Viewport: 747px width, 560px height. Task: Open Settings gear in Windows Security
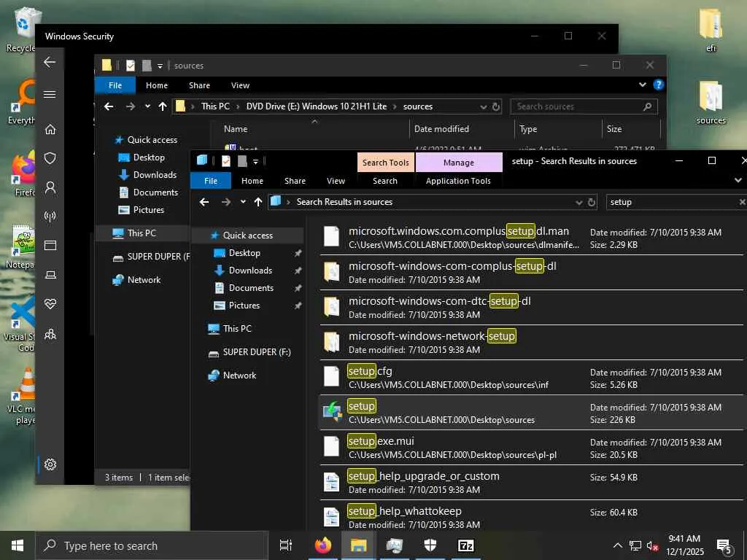point(50,464)
